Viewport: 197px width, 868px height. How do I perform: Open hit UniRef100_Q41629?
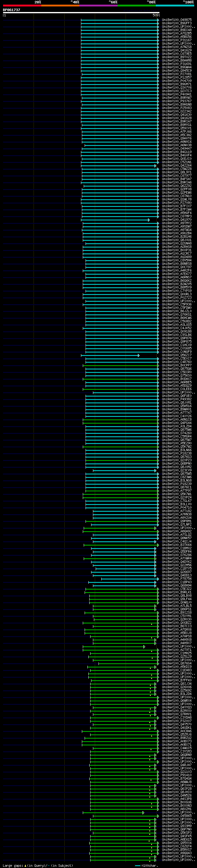(x=177, y=50)
